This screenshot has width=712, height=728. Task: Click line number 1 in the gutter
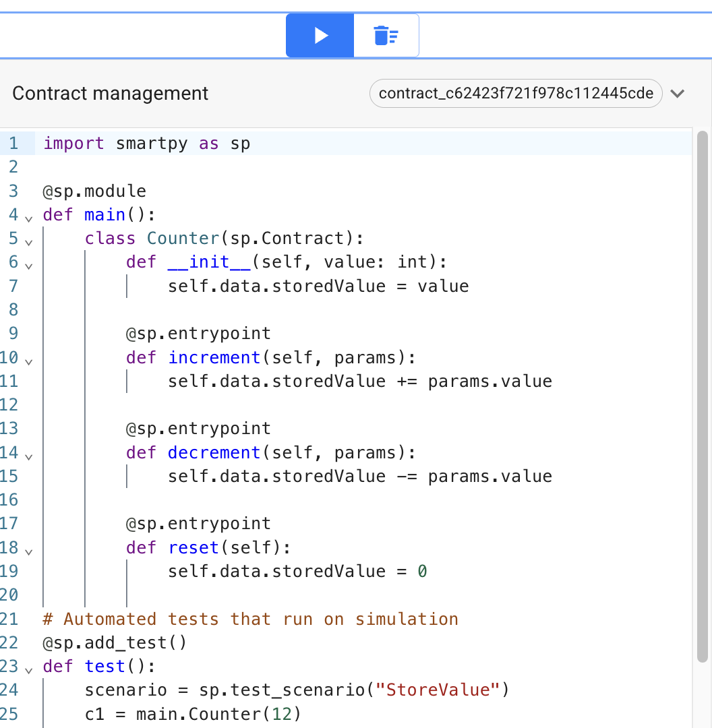13,144
